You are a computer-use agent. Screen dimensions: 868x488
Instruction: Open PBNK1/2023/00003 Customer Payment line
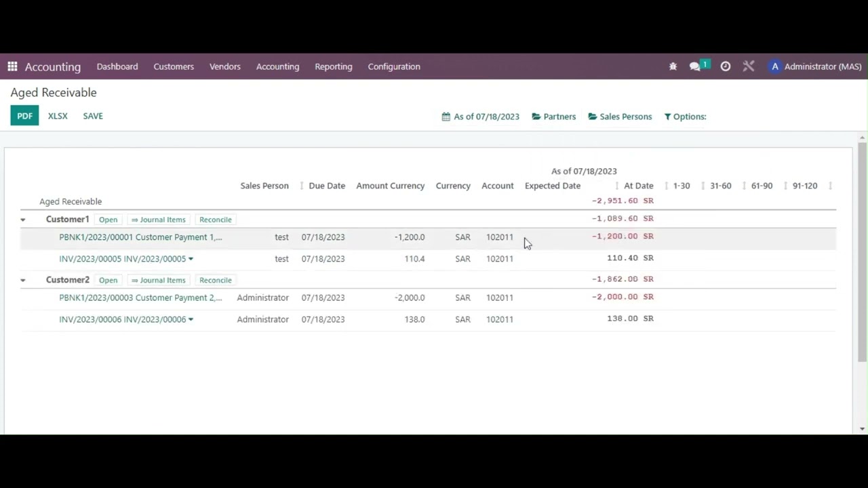point(140,298)
